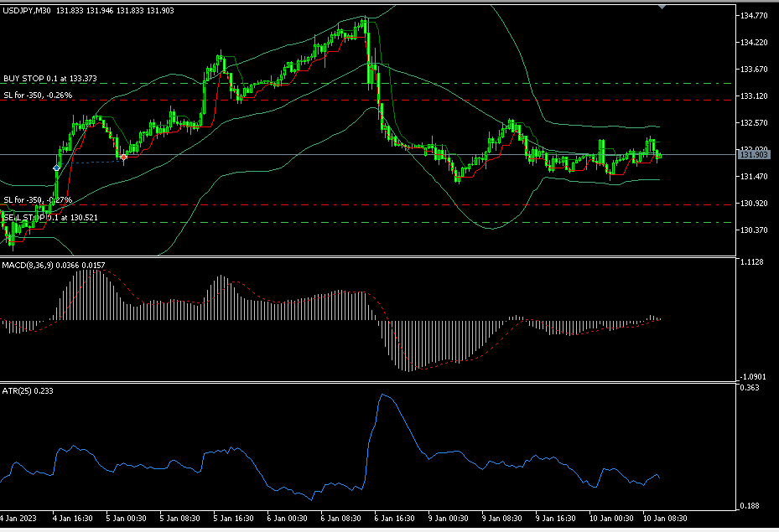Screen dimensions: 779x532
Task: Click the current price tag 131.903
Action: 753,155
